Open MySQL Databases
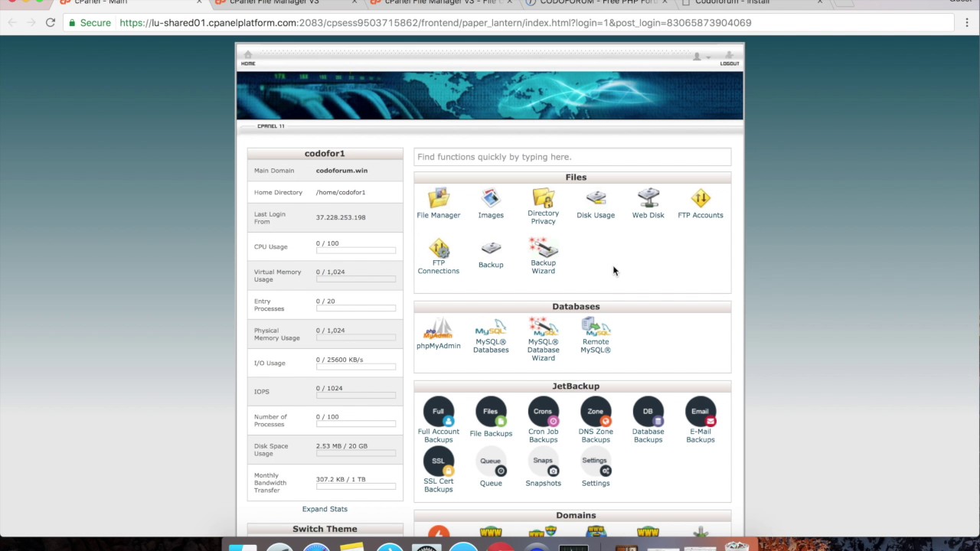Screen dimensions: 980x551 tap(491, 337)
